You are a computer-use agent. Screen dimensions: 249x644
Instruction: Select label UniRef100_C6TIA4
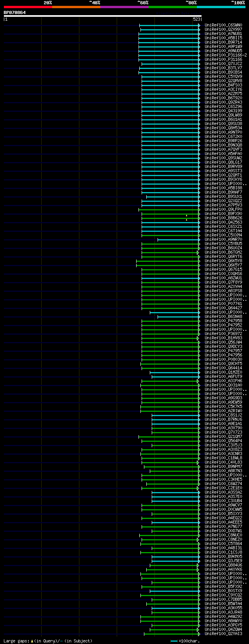[x=223, y=231]
